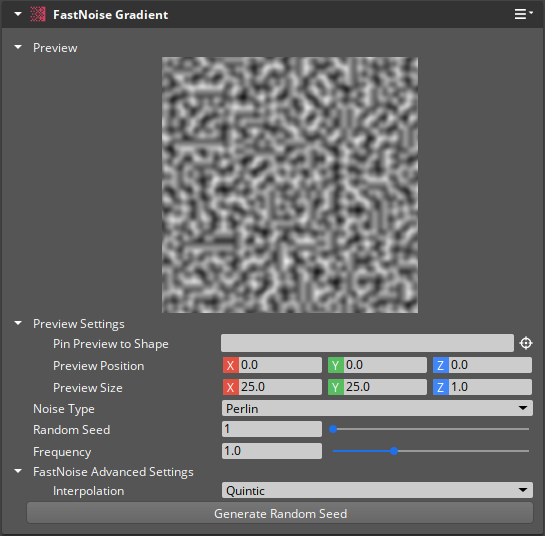Click the Frequency label
Image resolution: width=545 pixels, height=536 pixels.
click(x=62, y=452)
